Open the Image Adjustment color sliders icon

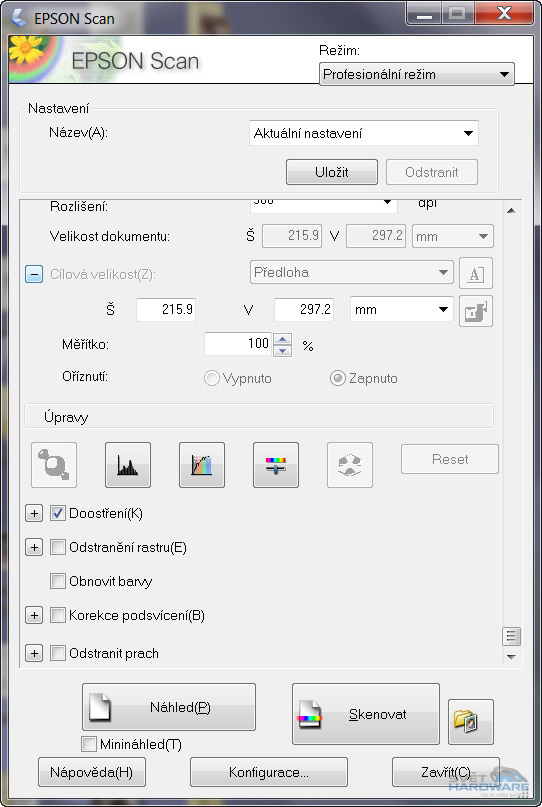pos(276,465)
